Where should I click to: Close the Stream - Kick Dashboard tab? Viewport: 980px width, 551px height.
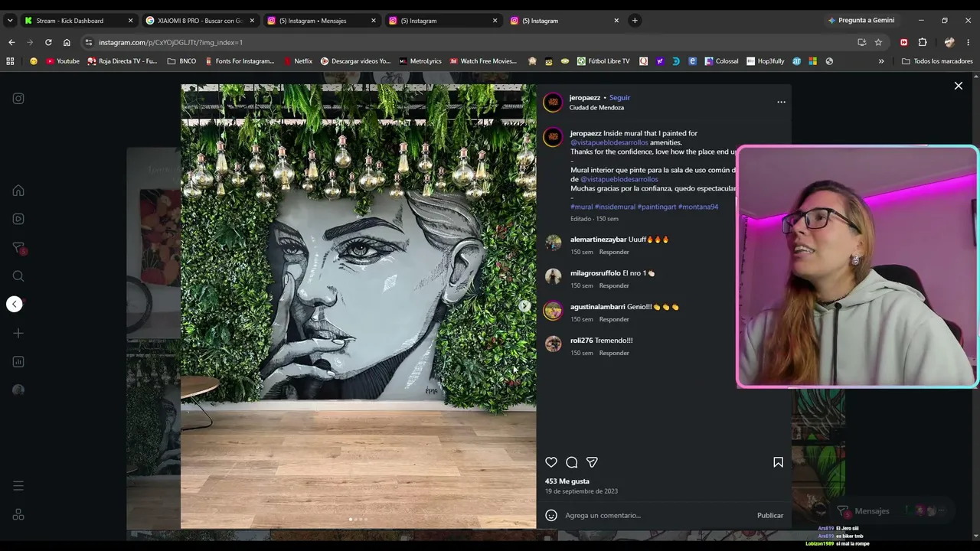coord(130,21)
